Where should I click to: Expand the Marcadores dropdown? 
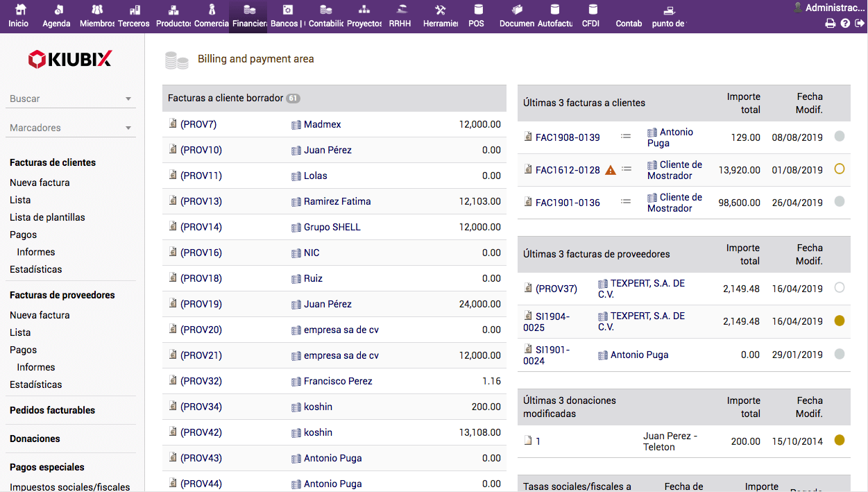pos(128,128)
